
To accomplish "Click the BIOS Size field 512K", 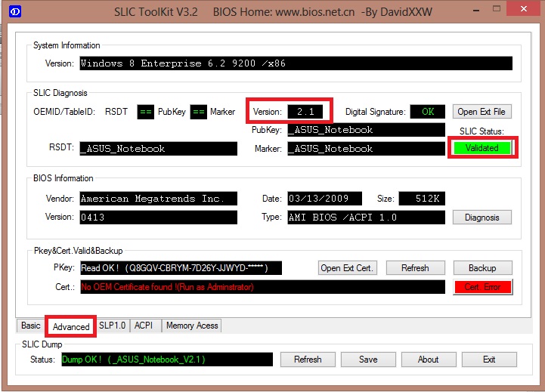I will (422, 199).
